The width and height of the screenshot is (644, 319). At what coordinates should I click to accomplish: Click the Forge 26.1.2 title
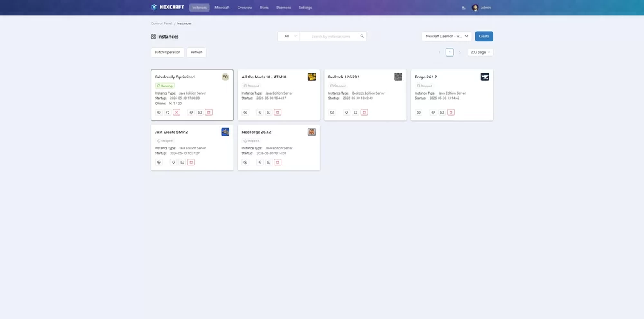(426, 77)
